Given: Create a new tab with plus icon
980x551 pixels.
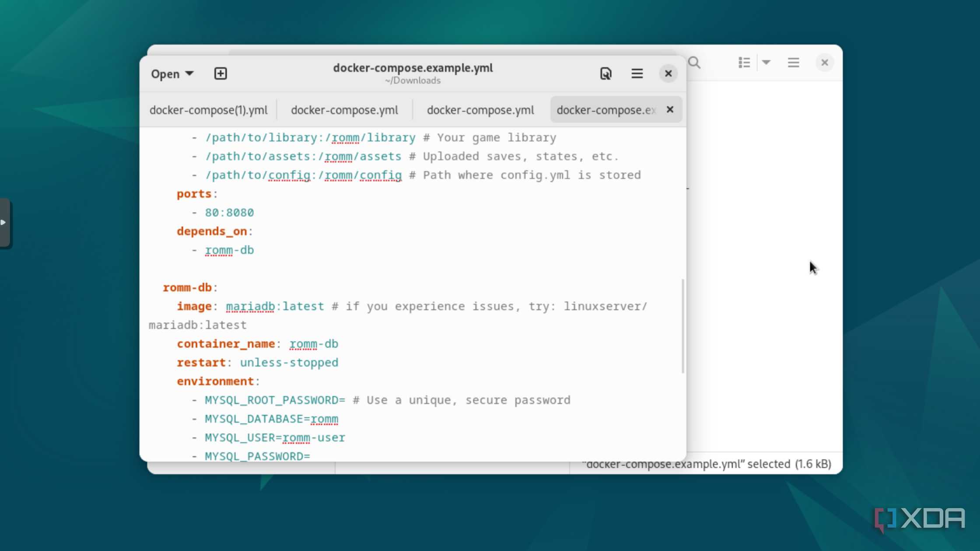Looking at the screenshot, I should (220, 73).
